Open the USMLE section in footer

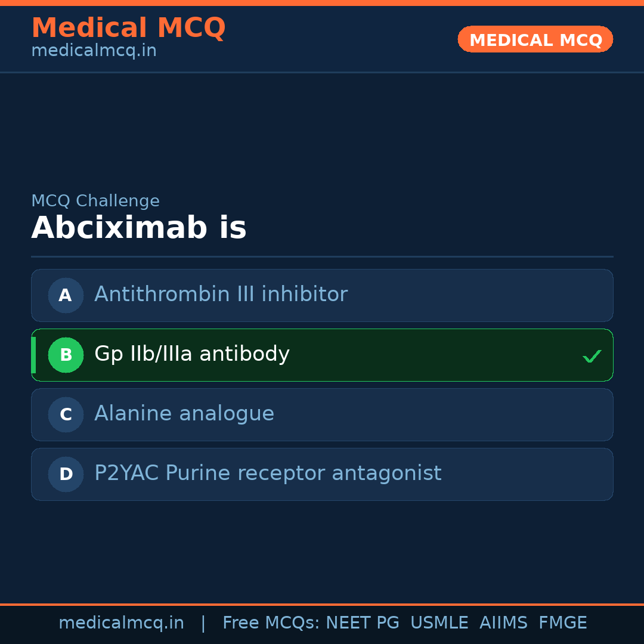439,623
